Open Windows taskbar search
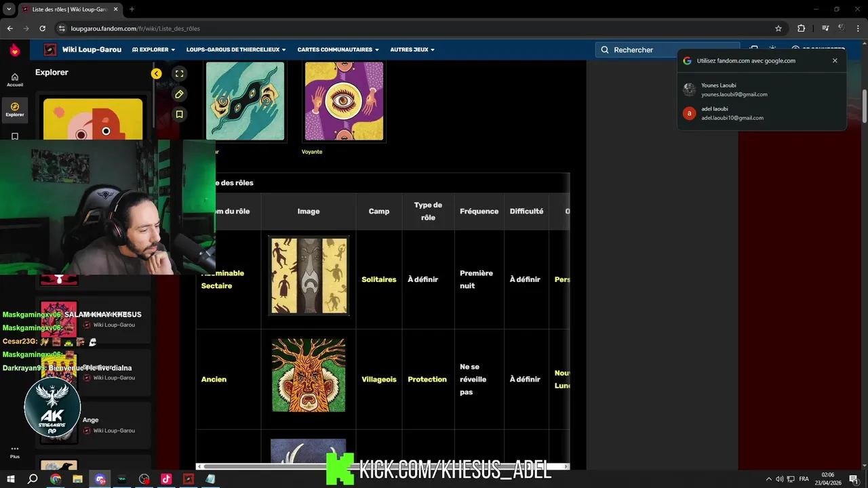This screenshot has width=868, height=488. (x=33, y=479)
